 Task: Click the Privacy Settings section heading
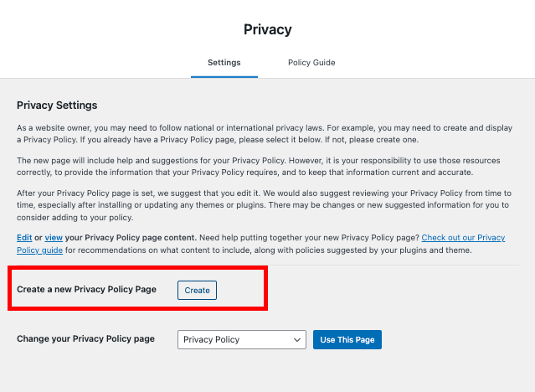tap(57, 106)
